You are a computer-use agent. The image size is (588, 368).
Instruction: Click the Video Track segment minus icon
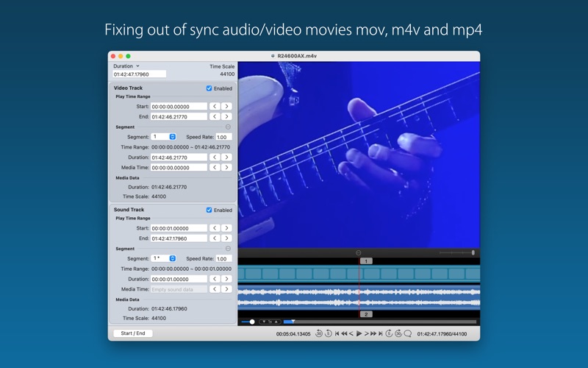pos(228,127)
